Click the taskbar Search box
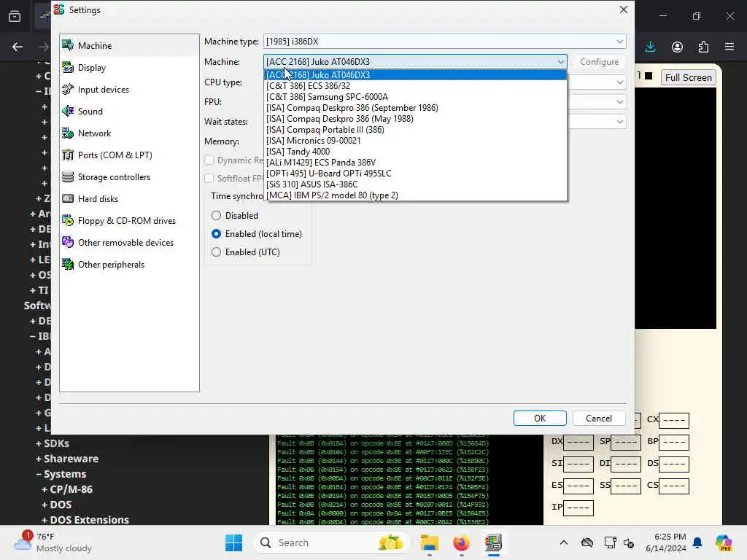This screenshot has height=560, width=747. [x=332, y=542]
